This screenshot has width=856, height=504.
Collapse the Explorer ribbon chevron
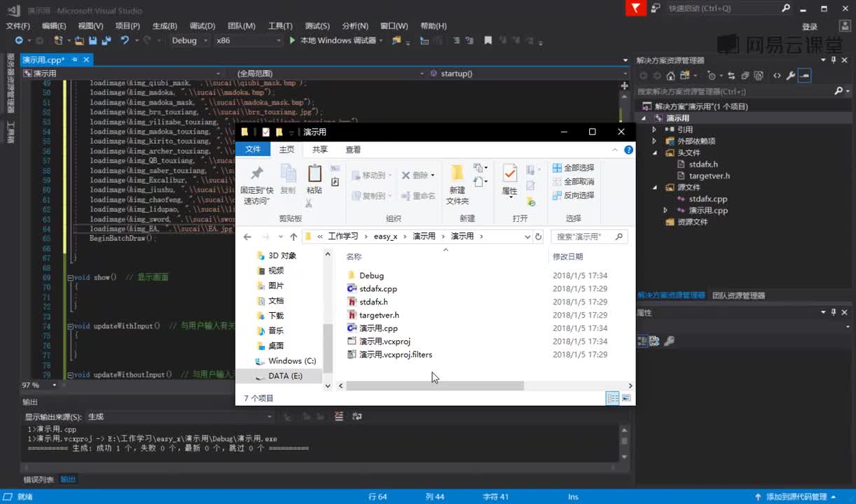click(615, 150)
